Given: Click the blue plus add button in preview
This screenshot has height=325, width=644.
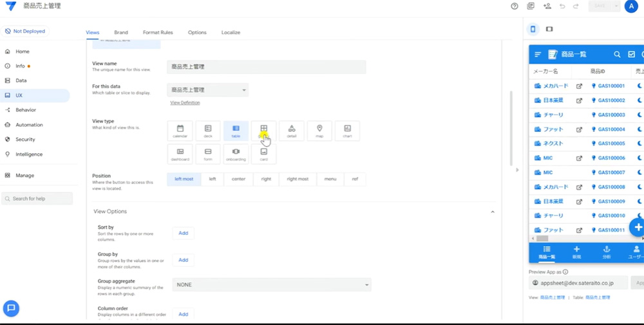Looking at the screenshot, I should [x=638, y=227].
